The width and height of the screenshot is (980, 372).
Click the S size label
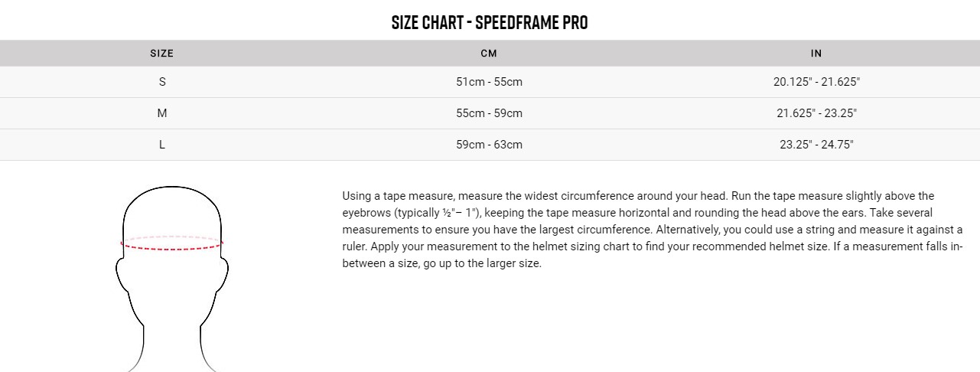click(162, 82)
